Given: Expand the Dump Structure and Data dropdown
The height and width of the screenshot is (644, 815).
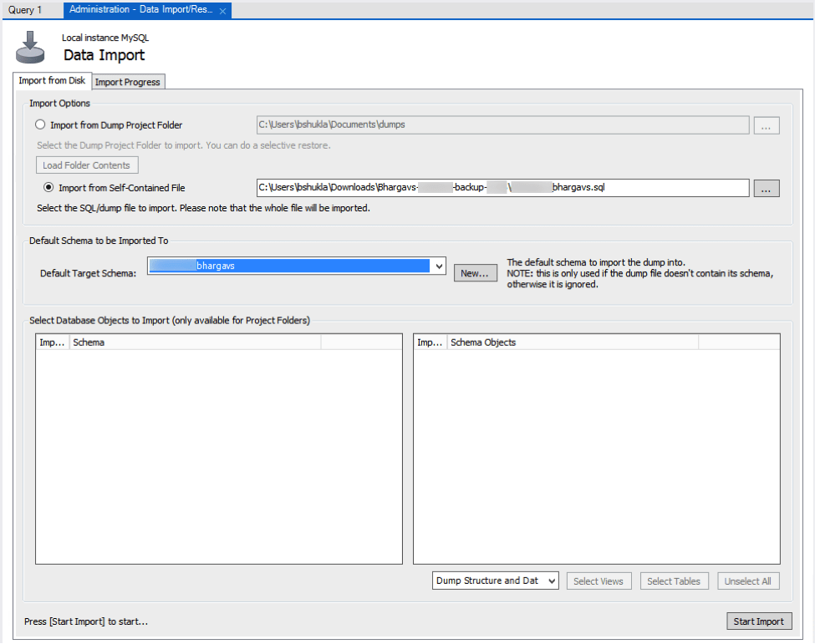Looking at the screenshot, I should (x=551, y=581).
